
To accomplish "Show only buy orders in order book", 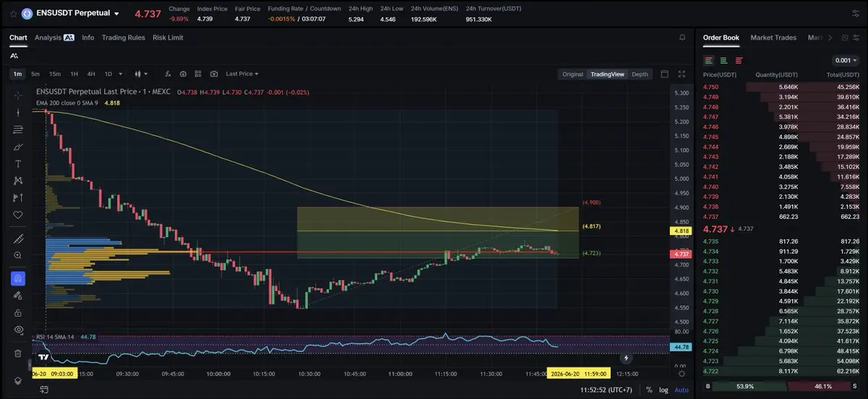I will [x=723, y=61].
